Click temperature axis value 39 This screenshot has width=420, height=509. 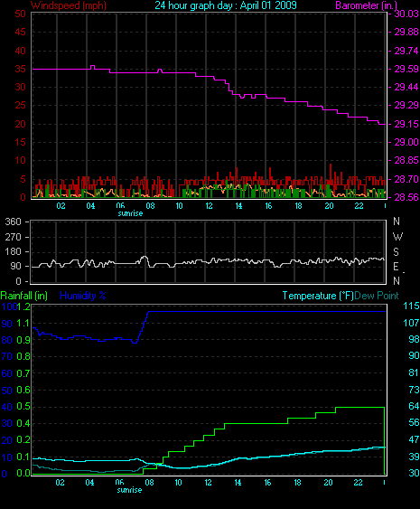click(x=414, y=457)
